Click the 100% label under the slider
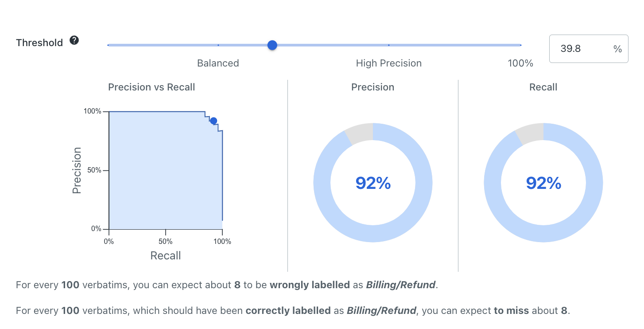The height and width of the screenshot is (329, 644). click(x=520, y=63)
